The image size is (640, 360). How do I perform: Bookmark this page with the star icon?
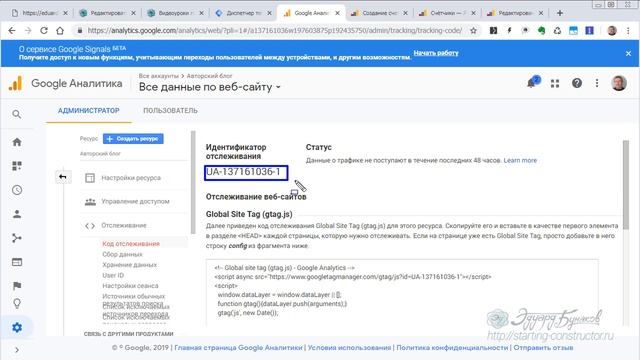[x=473, y=31]
